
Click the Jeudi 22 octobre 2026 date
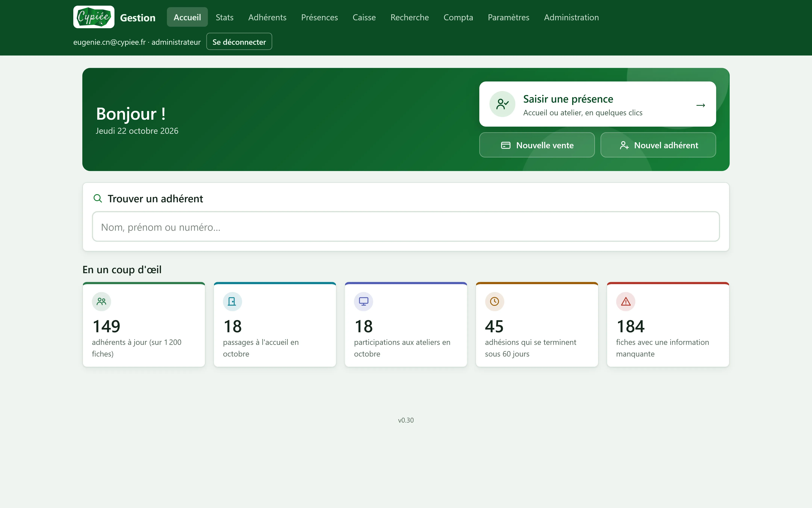pos(137,131)
